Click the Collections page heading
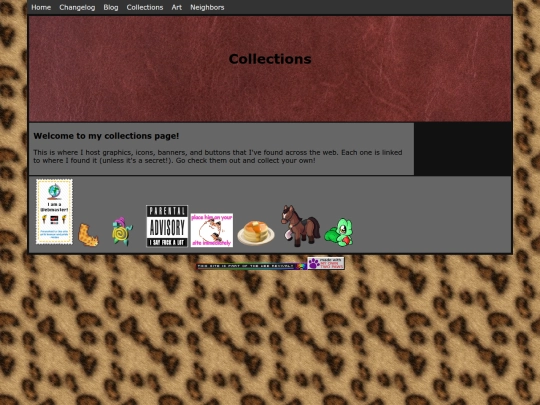540x405 pixels. [270, 59]
